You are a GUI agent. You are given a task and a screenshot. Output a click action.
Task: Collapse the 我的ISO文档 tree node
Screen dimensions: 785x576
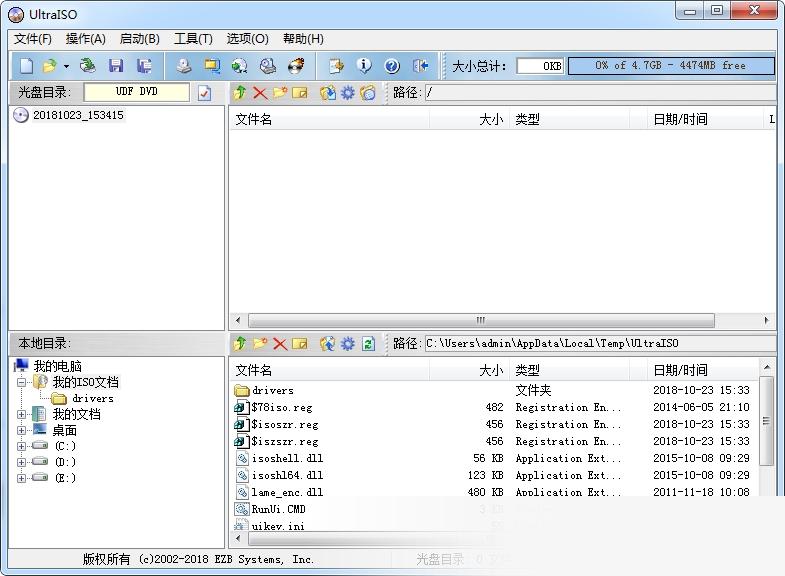click(x=22, y=382)
